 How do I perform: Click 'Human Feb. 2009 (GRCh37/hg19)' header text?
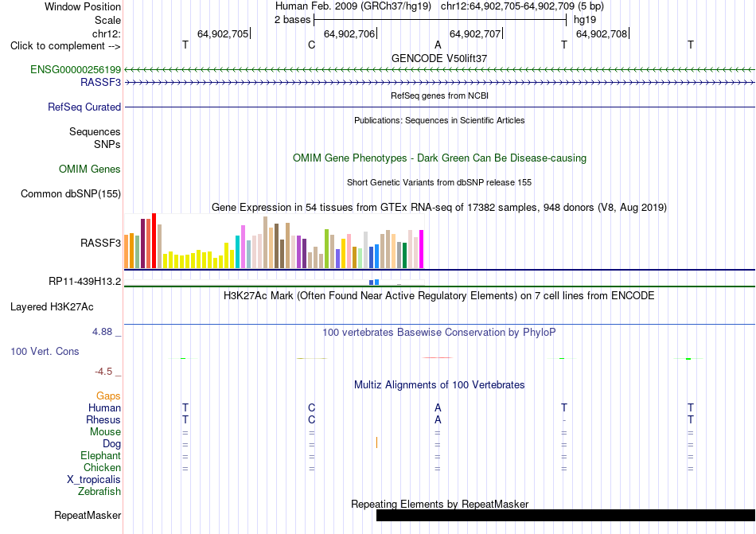pyautogui.click(x=354, y=6)
